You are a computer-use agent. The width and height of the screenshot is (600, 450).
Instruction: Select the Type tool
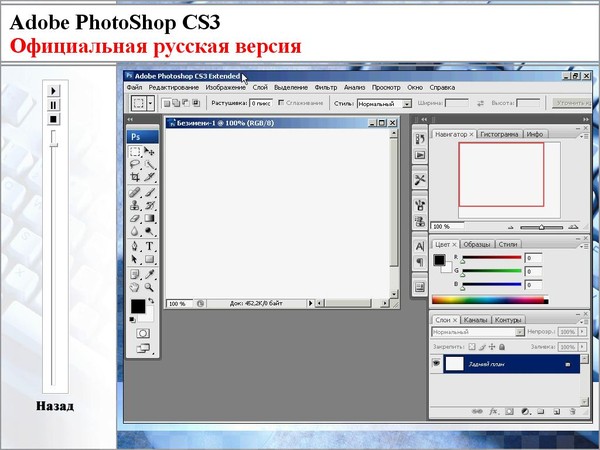149,246
